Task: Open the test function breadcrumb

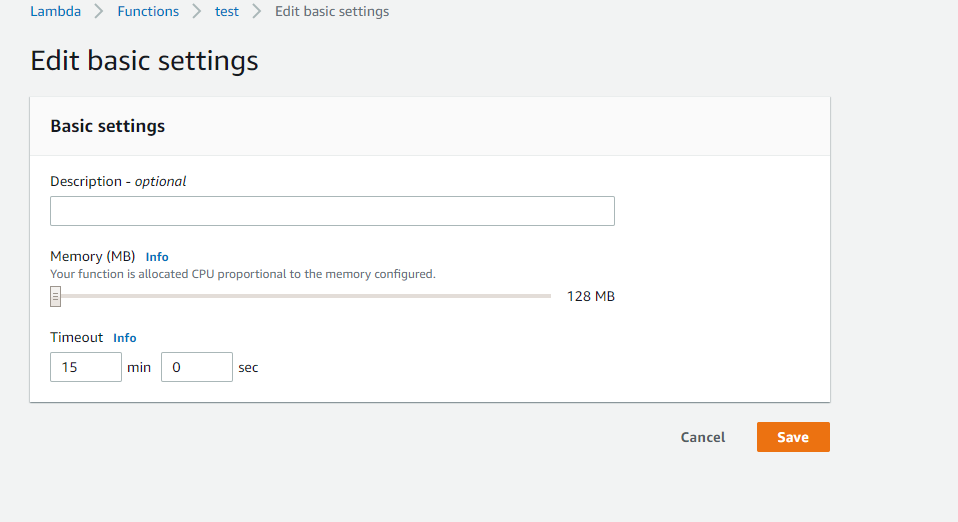Action: point(227,12)
